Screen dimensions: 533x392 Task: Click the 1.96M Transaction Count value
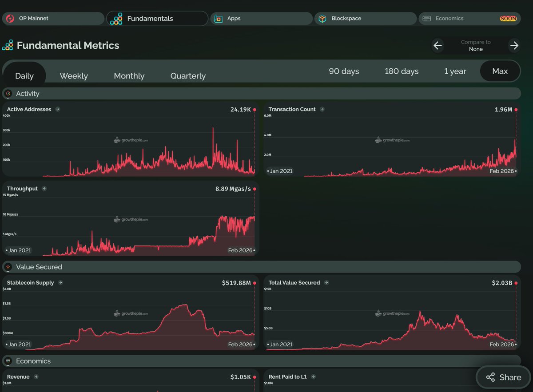point(504,109)
